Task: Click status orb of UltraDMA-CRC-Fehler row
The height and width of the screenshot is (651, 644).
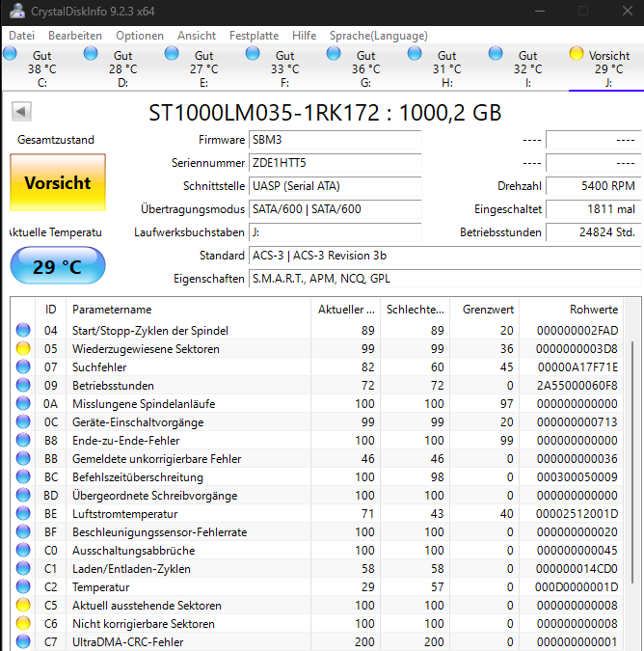Action: pos(23,641)
